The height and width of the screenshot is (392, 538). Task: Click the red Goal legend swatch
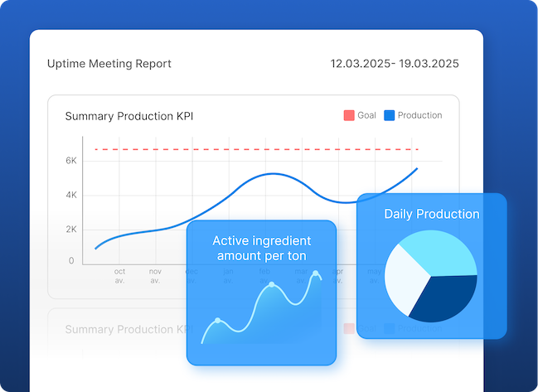click(348, 116)
